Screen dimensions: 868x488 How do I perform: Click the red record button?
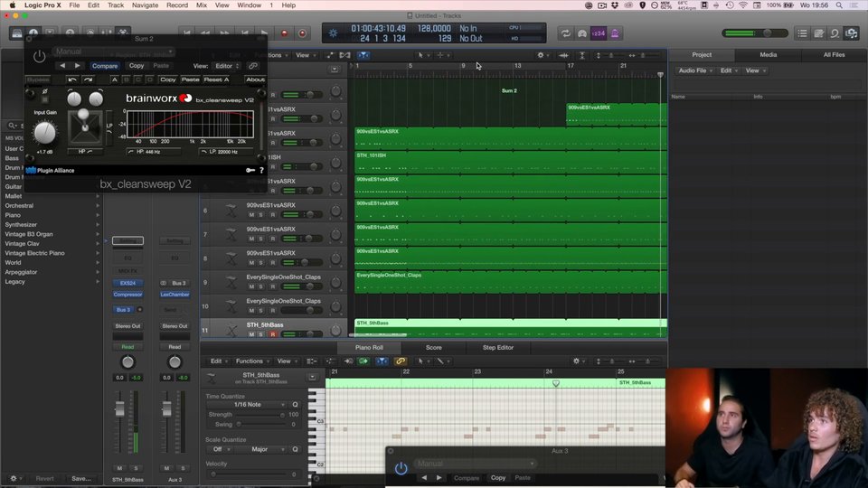coord(284,33)
